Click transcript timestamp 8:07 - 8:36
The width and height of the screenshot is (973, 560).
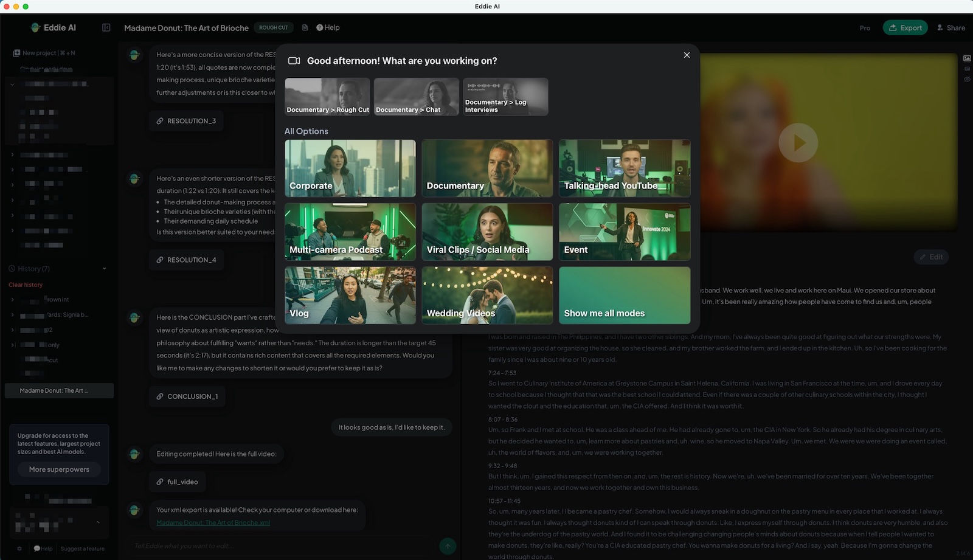(x=503, y=420)
